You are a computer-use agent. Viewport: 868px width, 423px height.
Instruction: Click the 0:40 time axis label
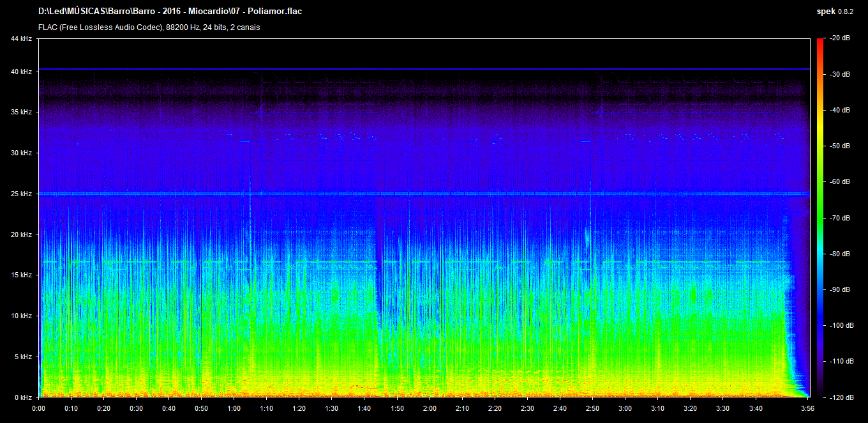[x=168, y=408]
